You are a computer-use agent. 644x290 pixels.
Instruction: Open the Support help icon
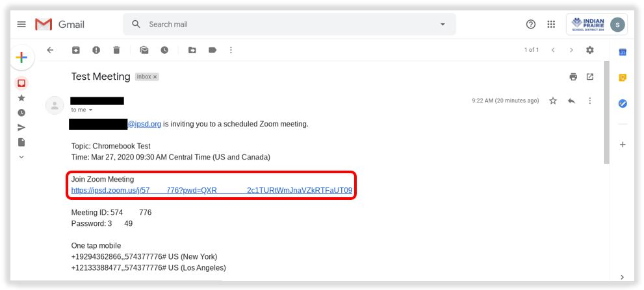531,24
